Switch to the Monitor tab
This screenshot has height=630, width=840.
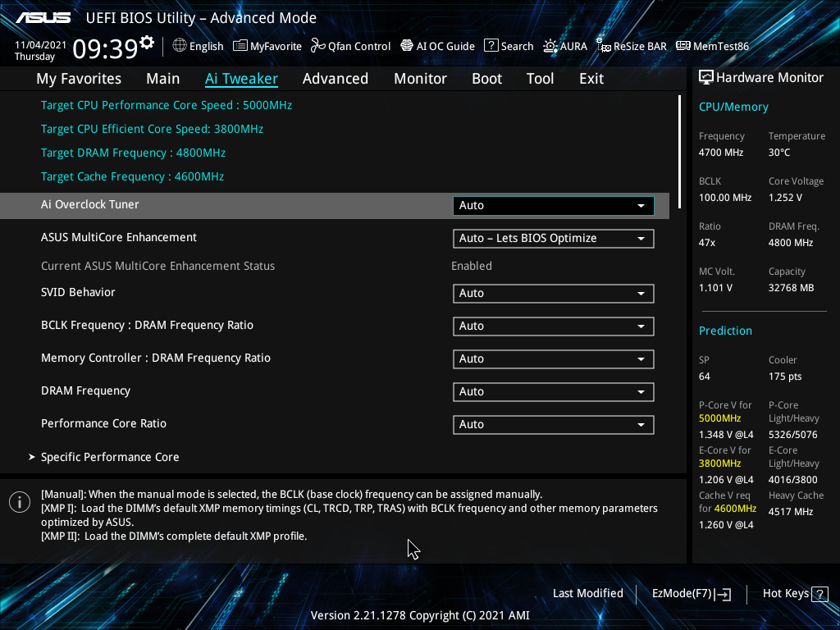421,79
